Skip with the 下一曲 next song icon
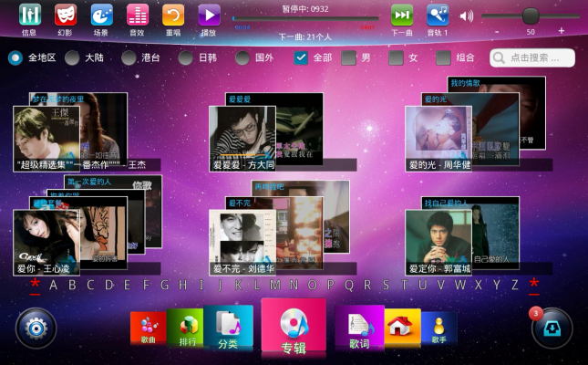The image size is (588, 365). (402, 15)
